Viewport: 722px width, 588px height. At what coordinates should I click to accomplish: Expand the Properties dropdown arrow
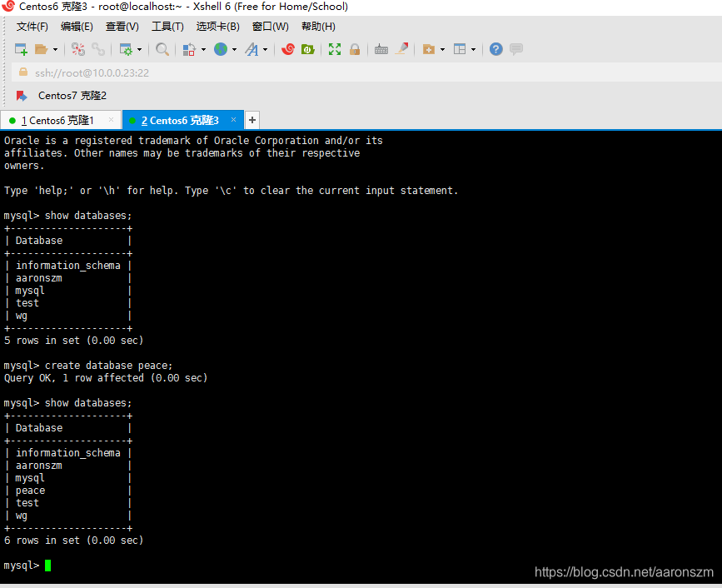140,49
